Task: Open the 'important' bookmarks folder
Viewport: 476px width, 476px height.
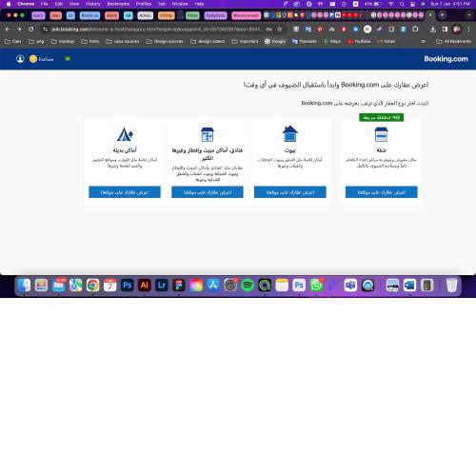Action: (245, 41)
